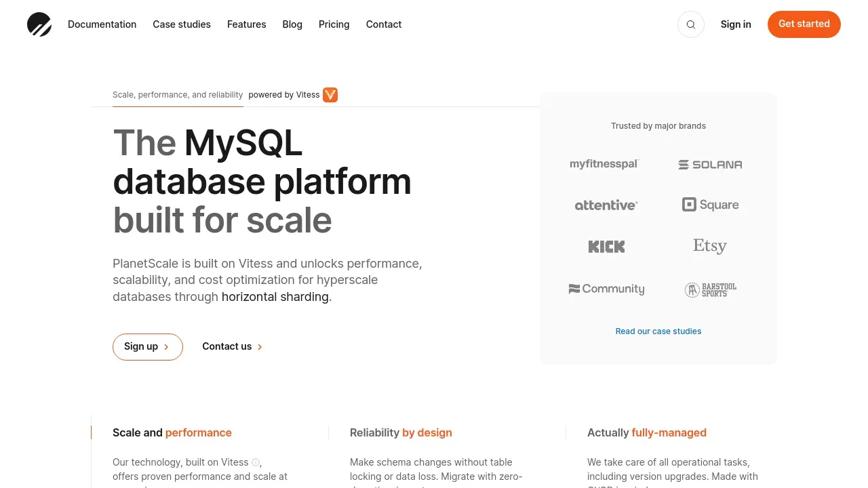The height and width of the screenshot is (488, 868).
Task: Click the Solana brand logo
Action: point(710,165)
